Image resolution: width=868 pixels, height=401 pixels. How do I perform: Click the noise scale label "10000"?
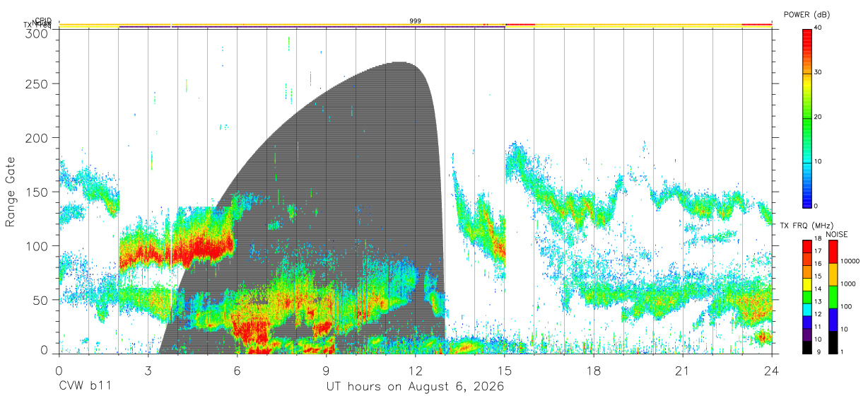click(x=850, y=261)
